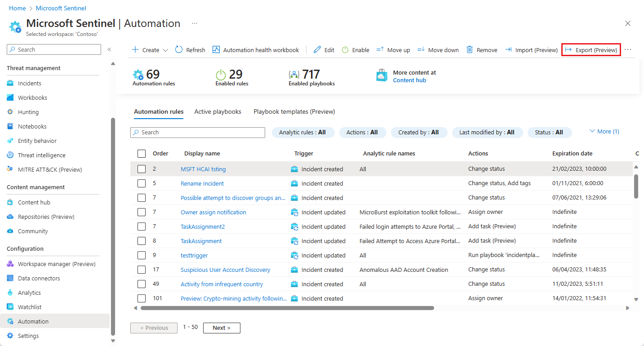Click the Home breadcrumb link
644x346 pixels.
click(x=17, y=8)
